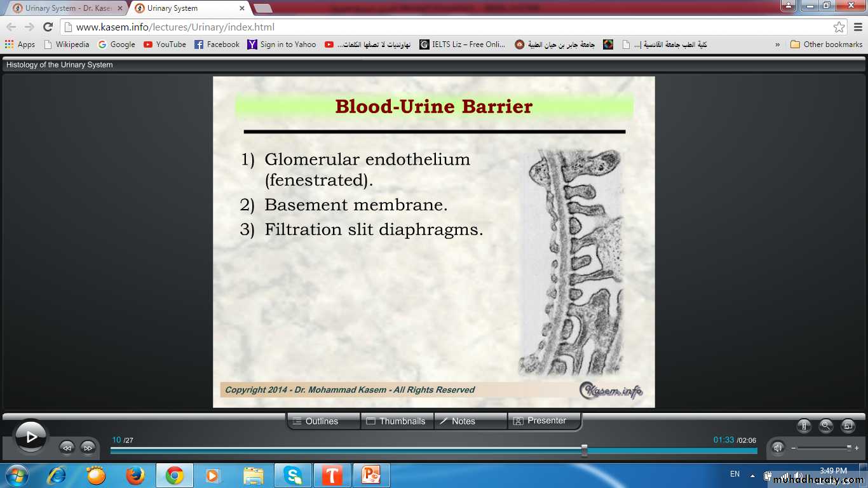Open PowerPoint from the taskbar
Viewport: 868px width, 488px height.
coord(370,475)
